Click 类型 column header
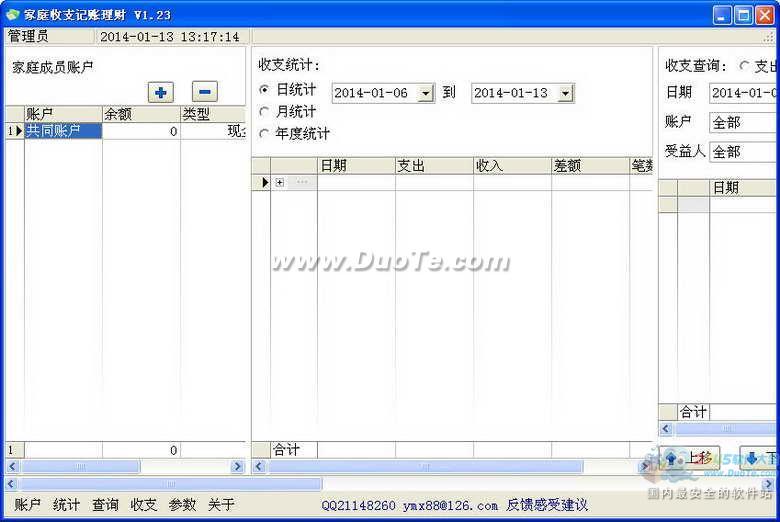This screenshot has width=780, height=522. pyautogui.click(x=213, y=114)
